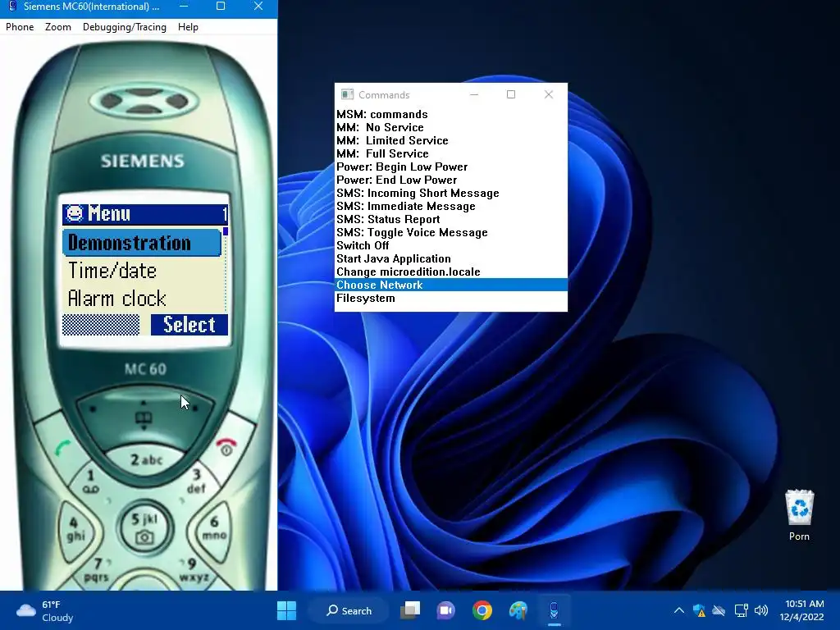840x630 pixels.
Task: Open the Help menu
Action: [188, 27]
